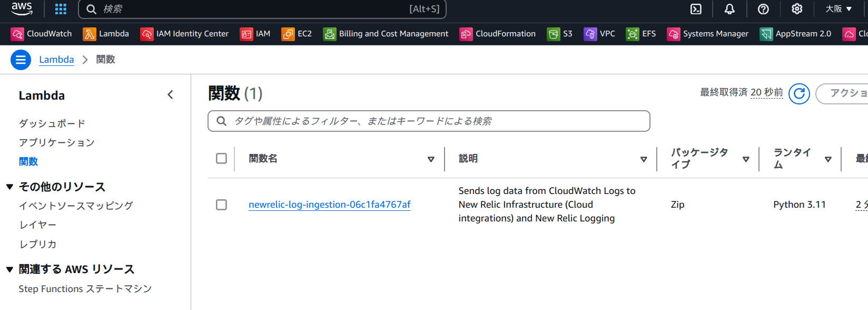Click the EFS shortcut icon

point(633,34)
